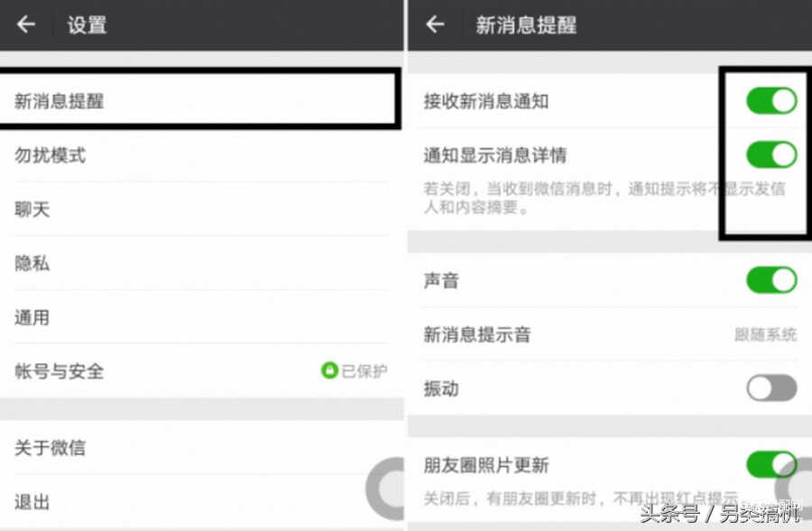812x531 pixels.
Task: Tap the 退出 logout option
Action: 202,501
